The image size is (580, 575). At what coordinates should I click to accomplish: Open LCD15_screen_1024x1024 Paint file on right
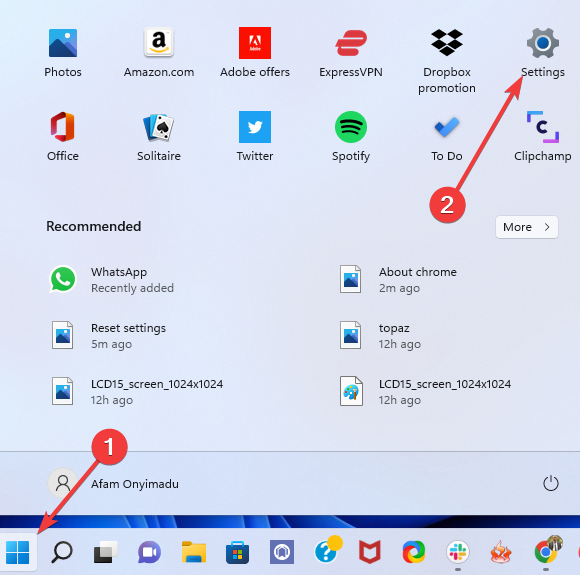pyautogui.click(x=425, y=392)
